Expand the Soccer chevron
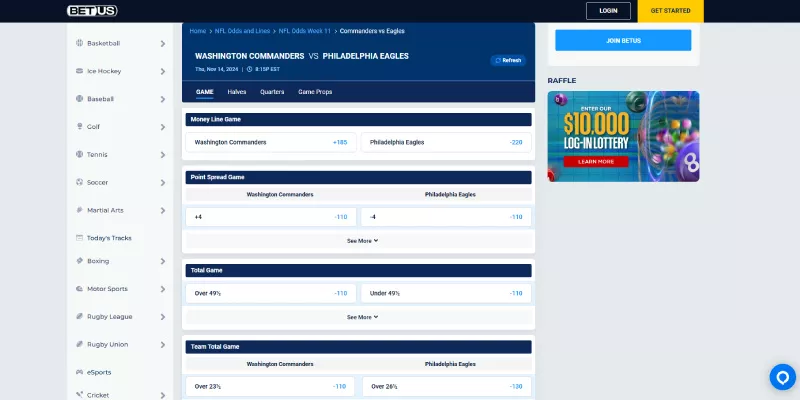Screen dimensions: 800x400 (x=163, y=183)
